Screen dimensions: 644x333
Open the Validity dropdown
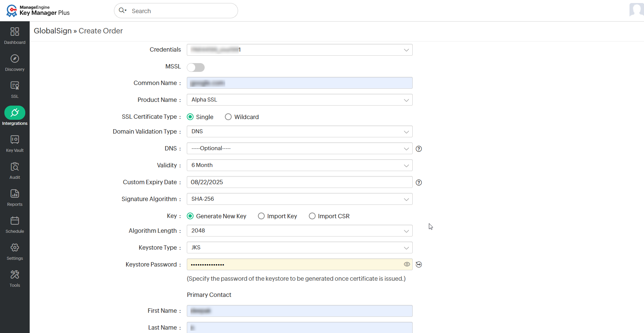click(300, 165)
